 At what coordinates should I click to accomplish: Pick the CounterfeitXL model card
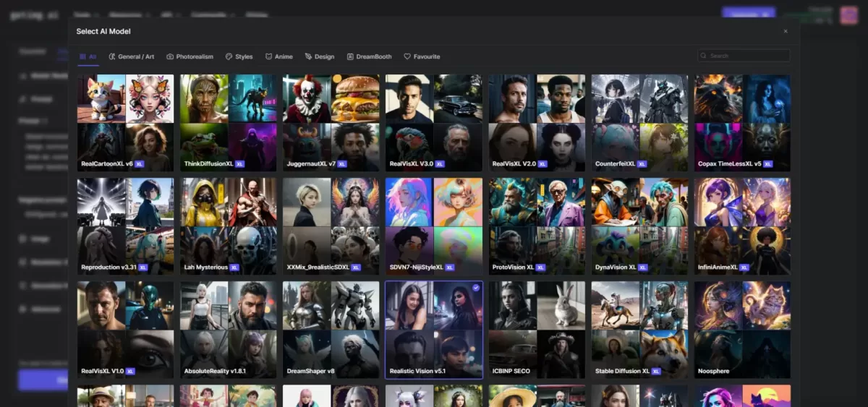pos(640,123)
